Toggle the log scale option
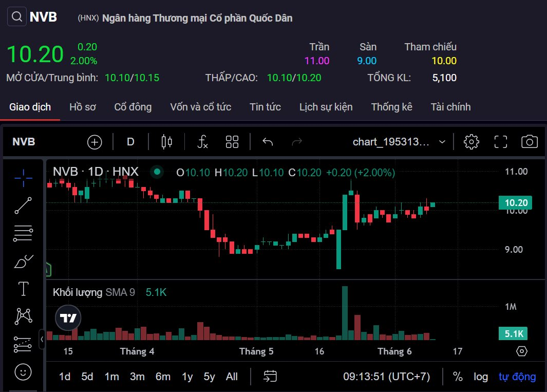This screenshot has width=547, height=392. (x=481, y=377)
